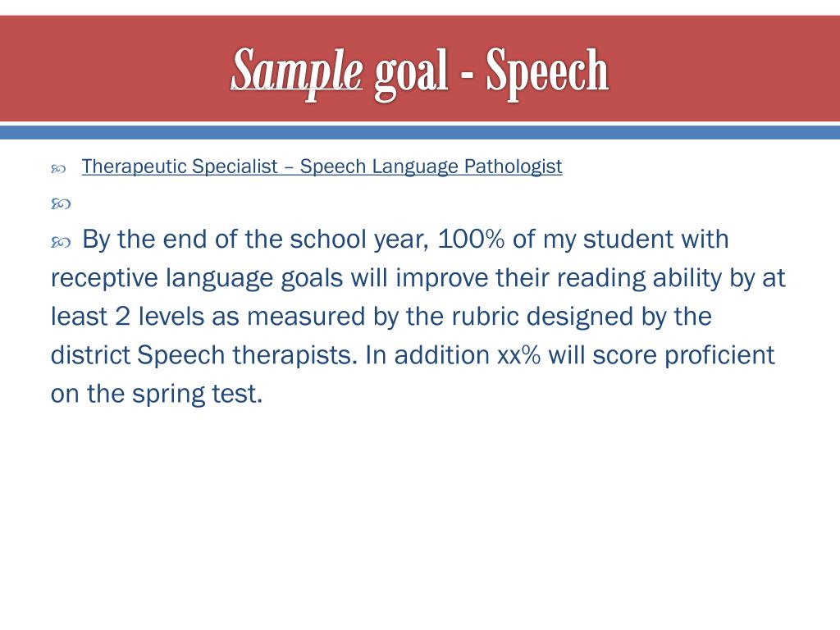Screen dimensions: 840x630
Task: Open the Therapeutic Specialist – Speech Language Pathologist link
Action: point(322,167)
